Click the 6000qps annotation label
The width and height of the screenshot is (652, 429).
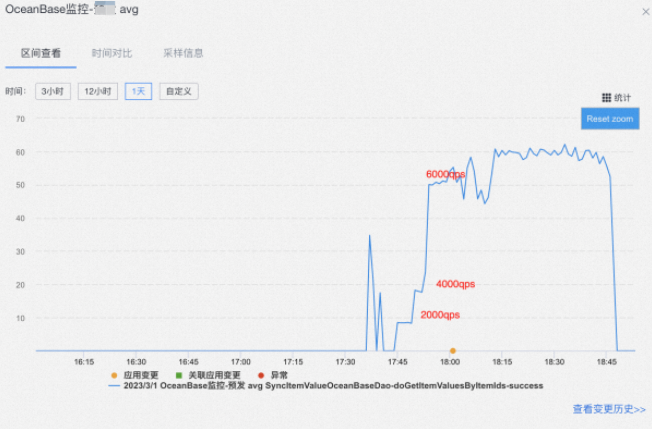445,174
